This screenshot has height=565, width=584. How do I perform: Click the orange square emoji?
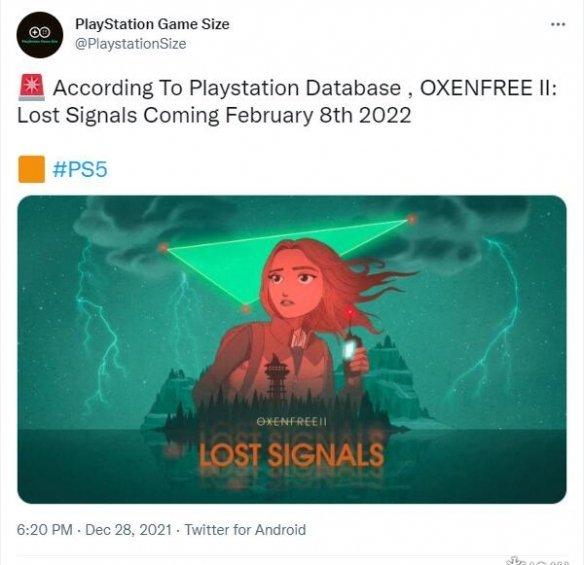click(32, 169)
